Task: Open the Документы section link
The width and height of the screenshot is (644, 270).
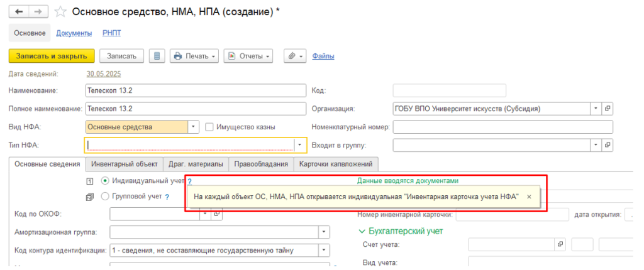Action: 74,33
